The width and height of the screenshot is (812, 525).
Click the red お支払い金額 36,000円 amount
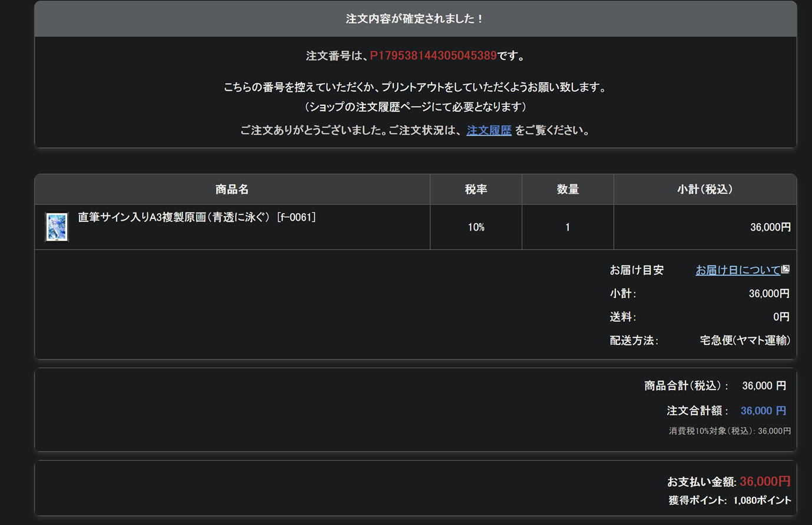(x=764, y=481)
